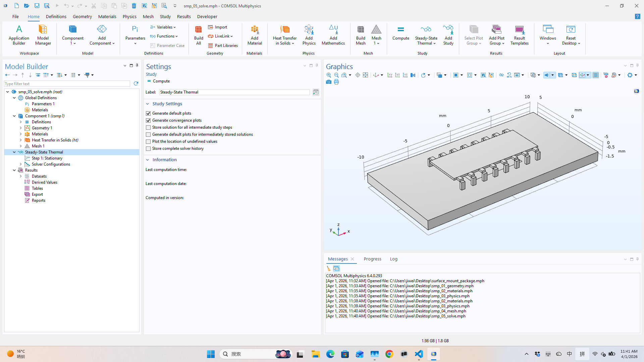This screenshot has height=362, width=644.
Task: Switch to the Progress tab
Action: (x=372, y=259)
